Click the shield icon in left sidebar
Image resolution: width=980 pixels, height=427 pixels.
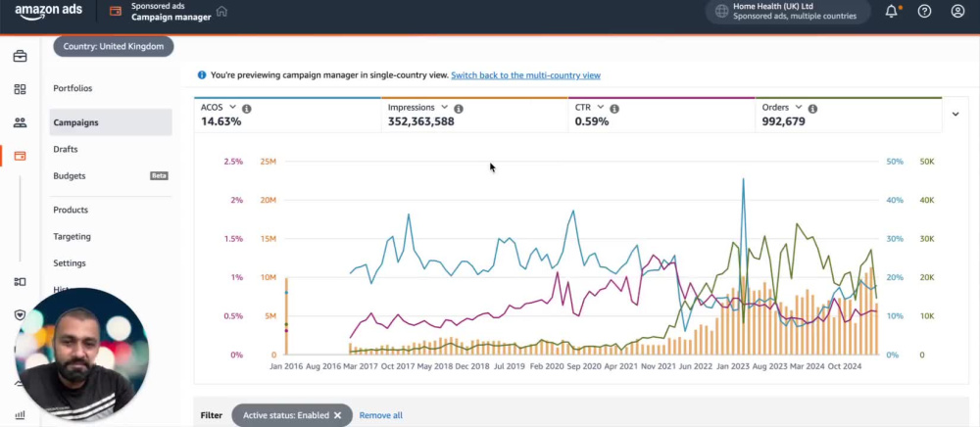20,314
